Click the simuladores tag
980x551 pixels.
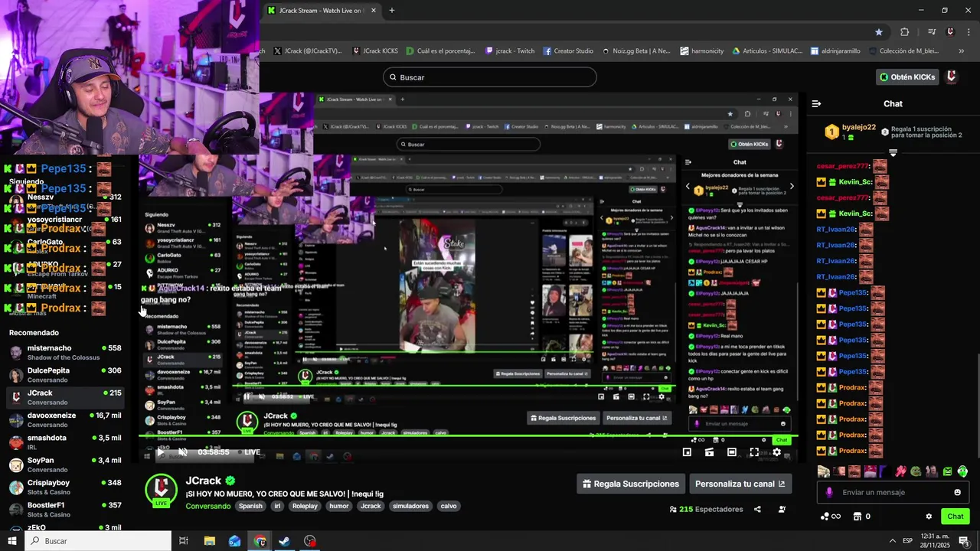tap(410, 506)
